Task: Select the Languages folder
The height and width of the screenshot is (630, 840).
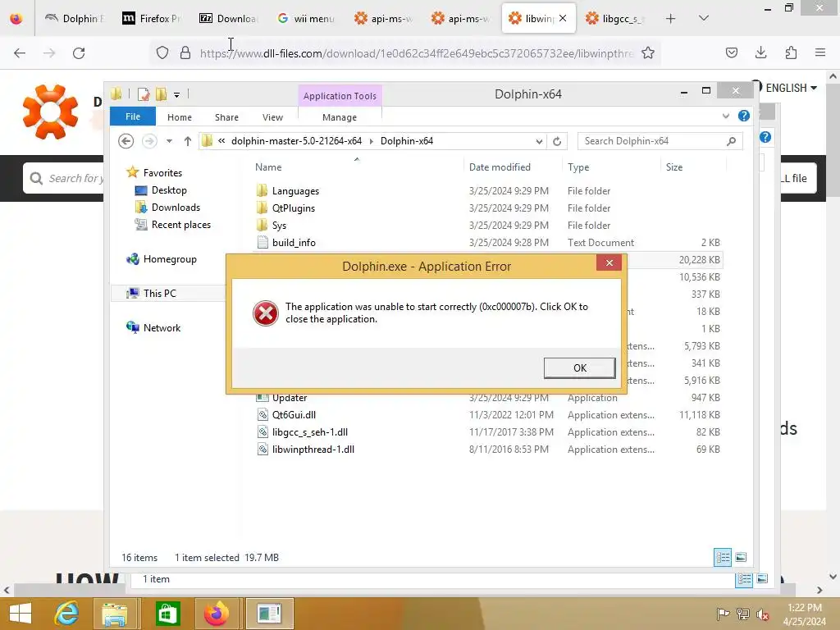Action: pos(295,190)
